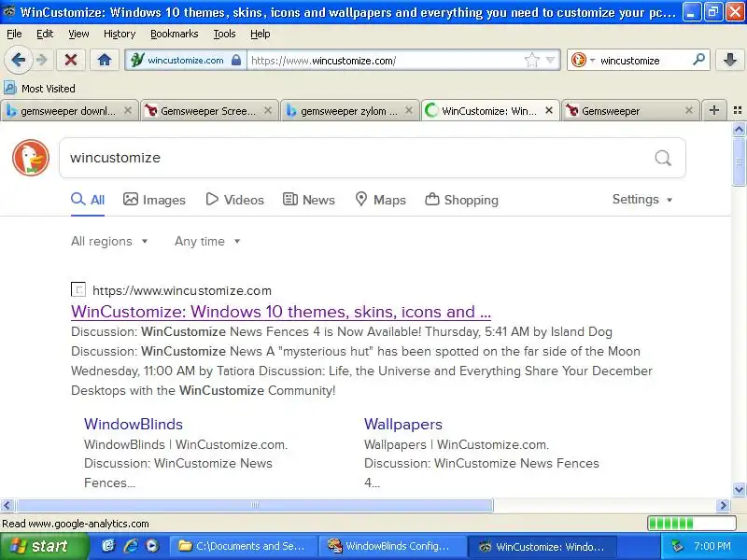Click the first quick launch icon
This screenshot has height=560, width=747.
[108, 546]
